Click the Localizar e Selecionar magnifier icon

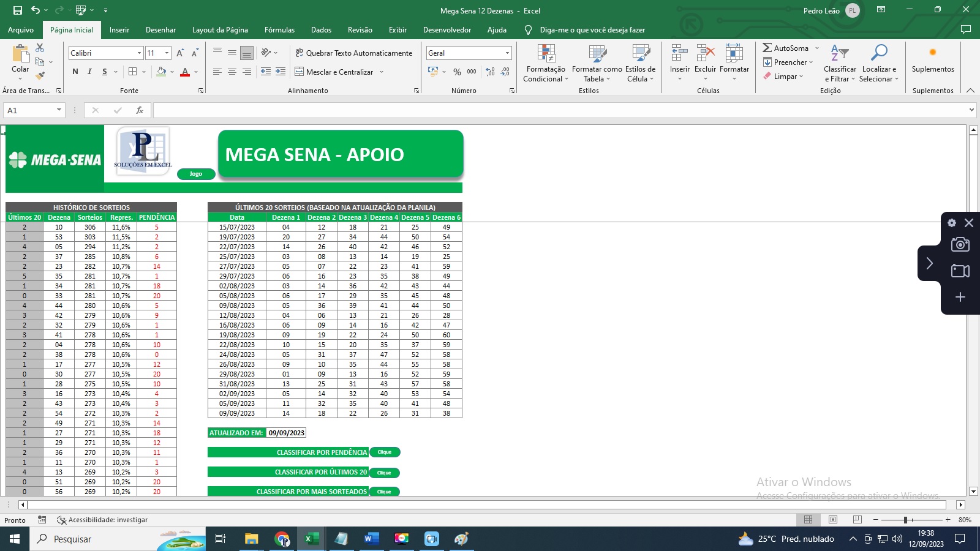879,53
